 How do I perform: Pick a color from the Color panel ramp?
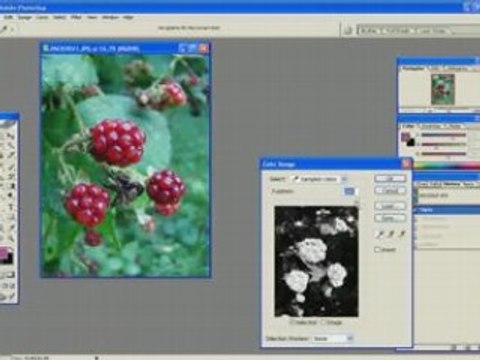tap(446, 165)
